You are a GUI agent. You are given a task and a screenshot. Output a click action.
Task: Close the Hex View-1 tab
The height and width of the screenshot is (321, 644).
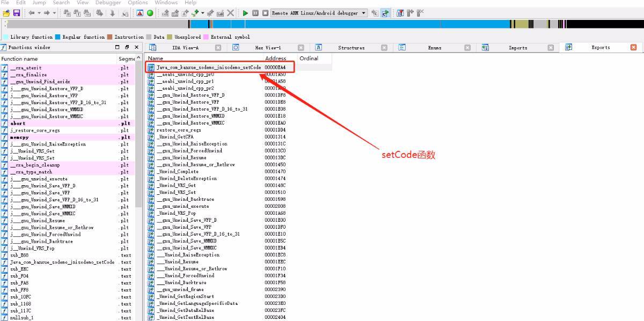301,48
